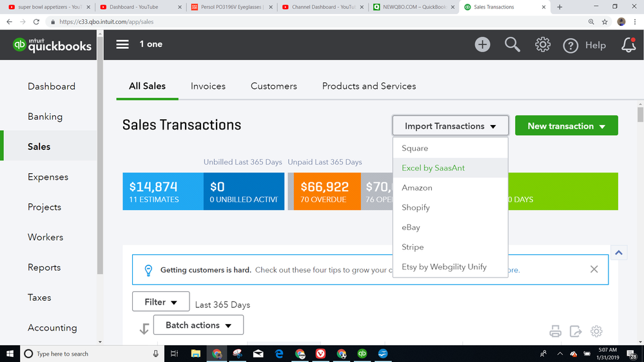Image resolution: width=644 pixels, height=362 pixels.
Task: Open the table settings gear icon
Action: pyautogui.click(x=596, y=332)
